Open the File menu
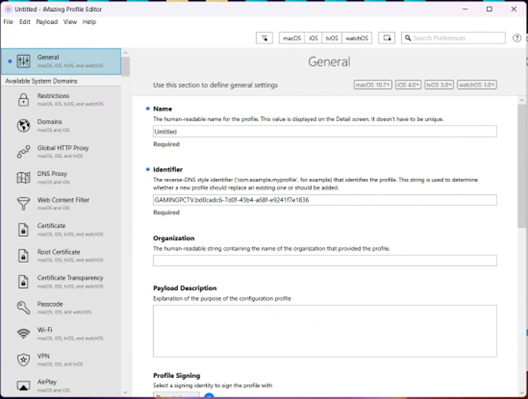Image resolution: width=528 pixels, height=399 pixels. [x=8, y=22]
